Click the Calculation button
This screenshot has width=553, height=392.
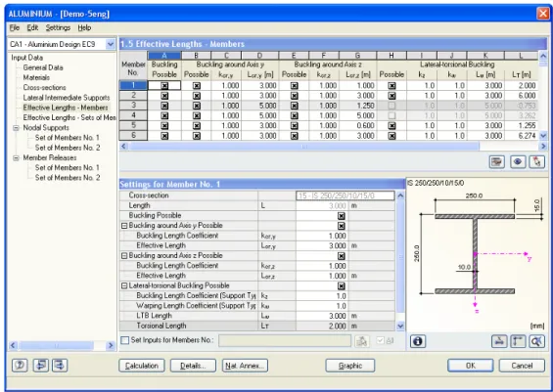[x=141, y=366]
